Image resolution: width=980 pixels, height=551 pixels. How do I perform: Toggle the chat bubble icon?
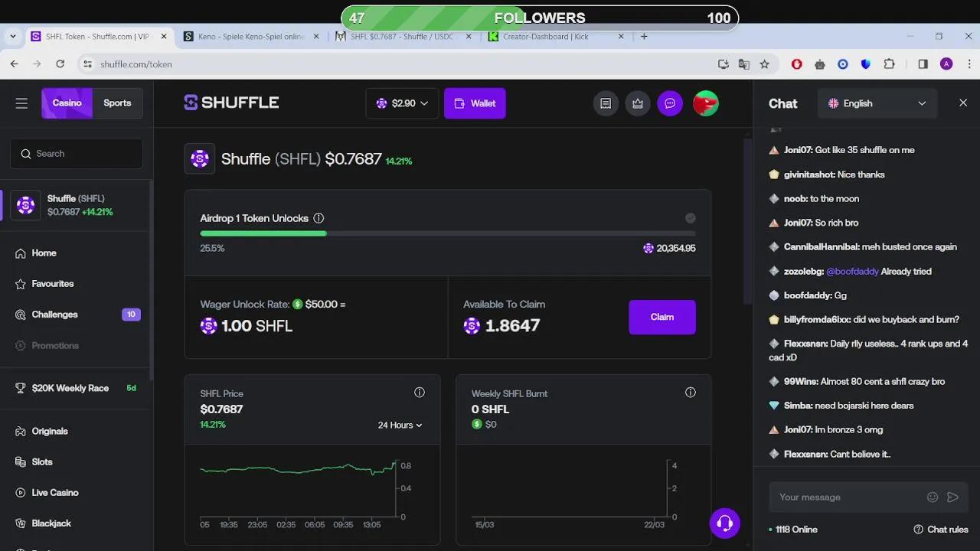670,103
